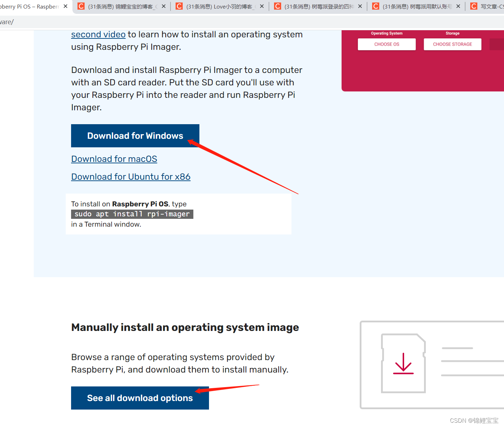Click the See all download options button
The height and width of the screenshot is (427, 504).
140,398
